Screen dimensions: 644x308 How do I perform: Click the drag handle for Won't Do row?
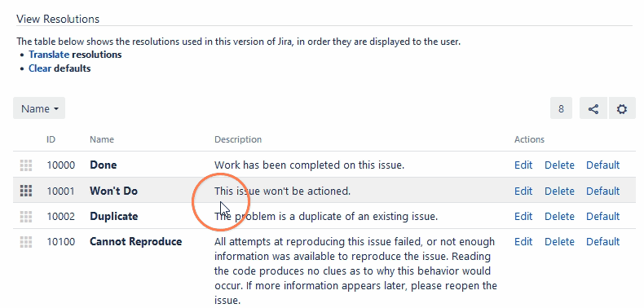pos(26,191)
